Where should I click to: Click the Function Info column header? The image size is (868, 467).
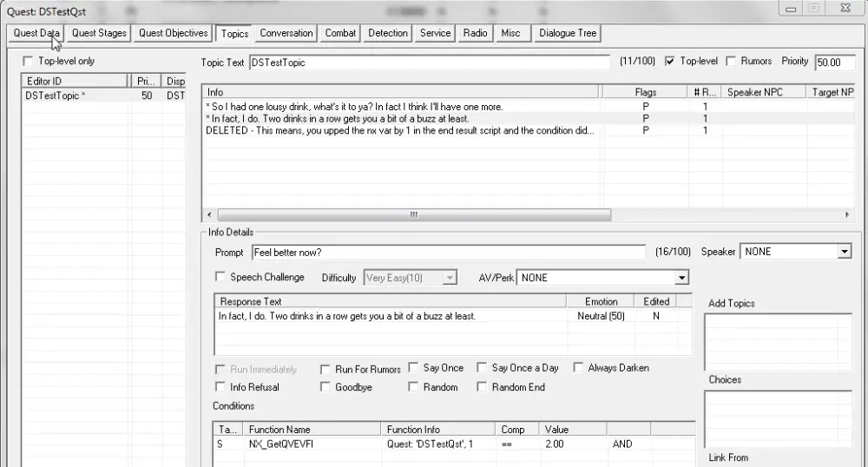(437, 430)
